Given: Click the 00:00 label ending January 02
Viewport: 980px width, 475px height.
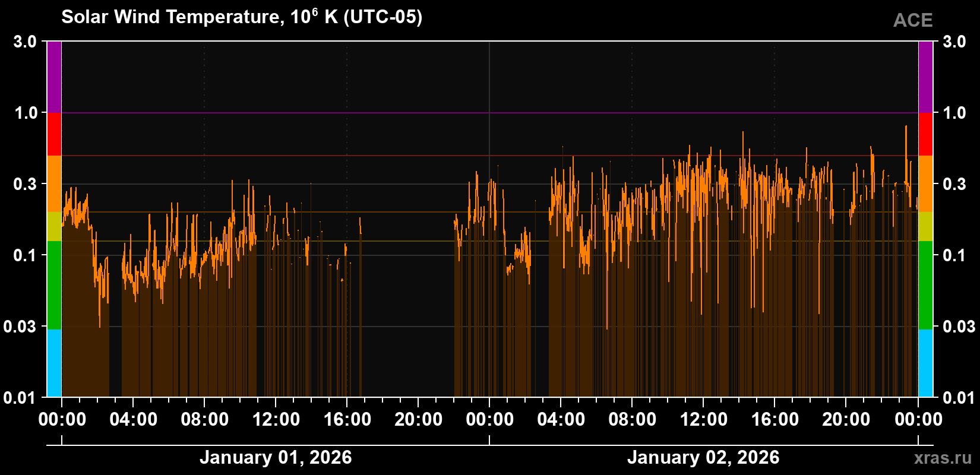Looking at the screenshot, I should (x=919, y=420).
